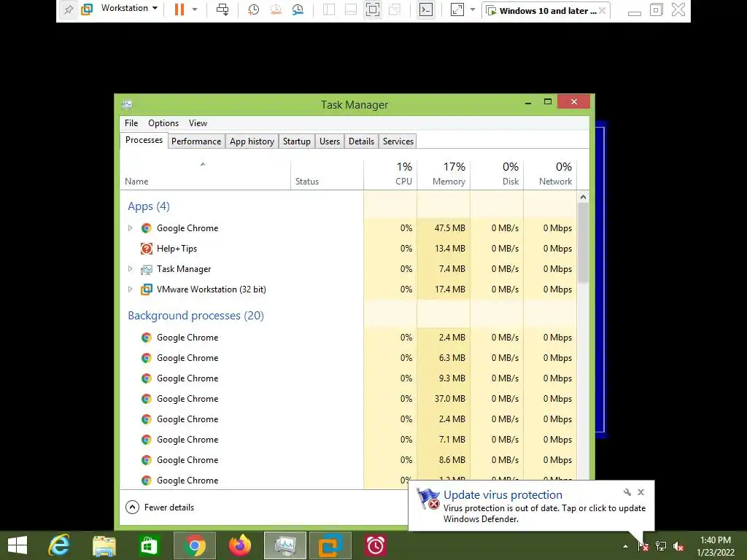
Task: Expand the Task Manager app entry
Action: click(x=130, y=269)
